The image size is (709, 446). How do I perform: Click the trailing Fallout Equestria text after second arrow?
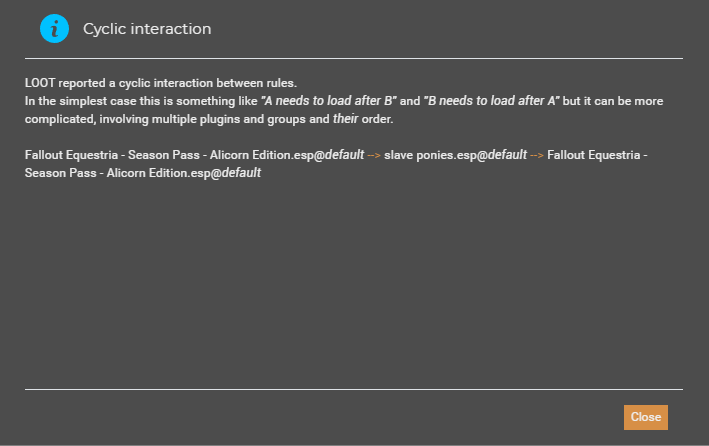[597, 155]
